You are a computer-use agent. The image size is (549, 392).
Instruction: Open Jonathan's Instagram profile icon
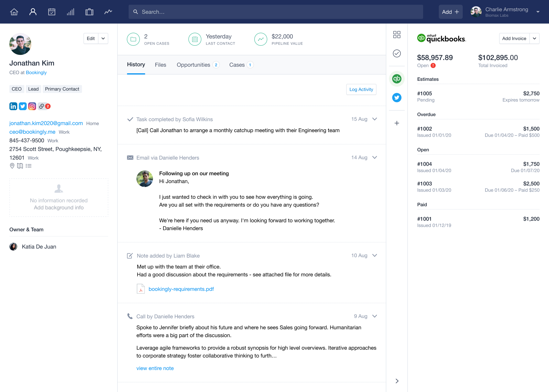[32, 106]
